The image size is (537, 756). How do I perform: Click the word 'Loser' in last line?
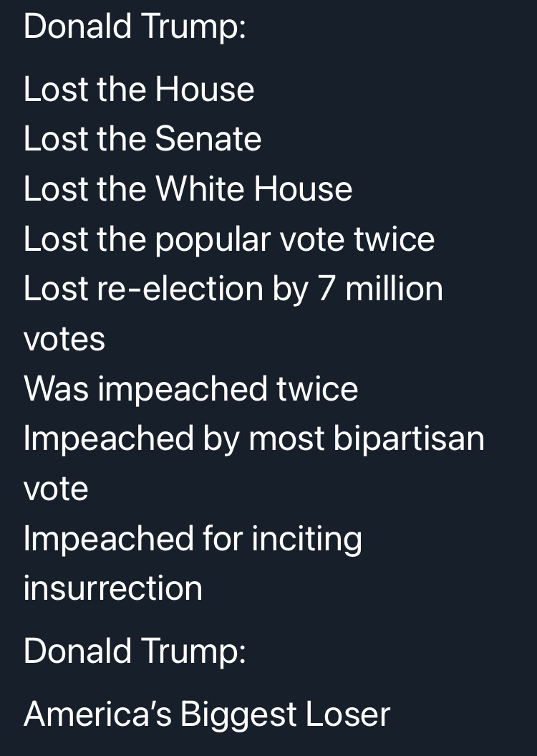(348, 714)
